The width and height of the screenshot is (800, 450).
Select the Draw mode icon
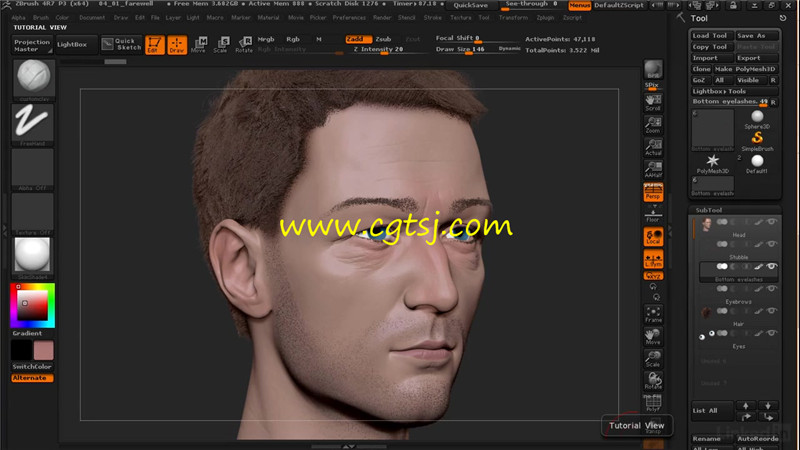177,45
